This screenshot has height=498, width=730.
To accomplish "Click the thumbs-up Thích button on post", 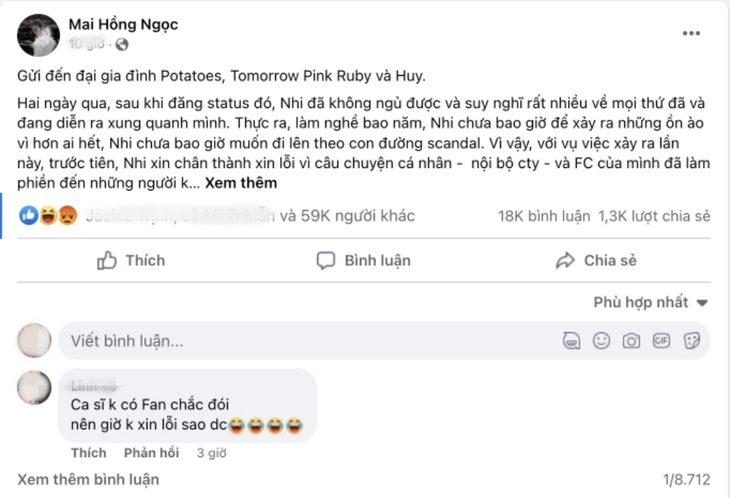I will click(x=131, y=260).
